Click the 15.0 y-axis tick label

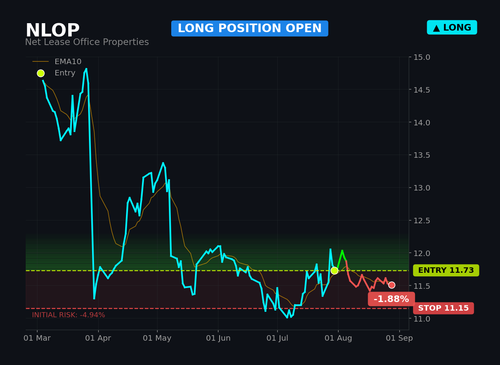coord(422,57)
